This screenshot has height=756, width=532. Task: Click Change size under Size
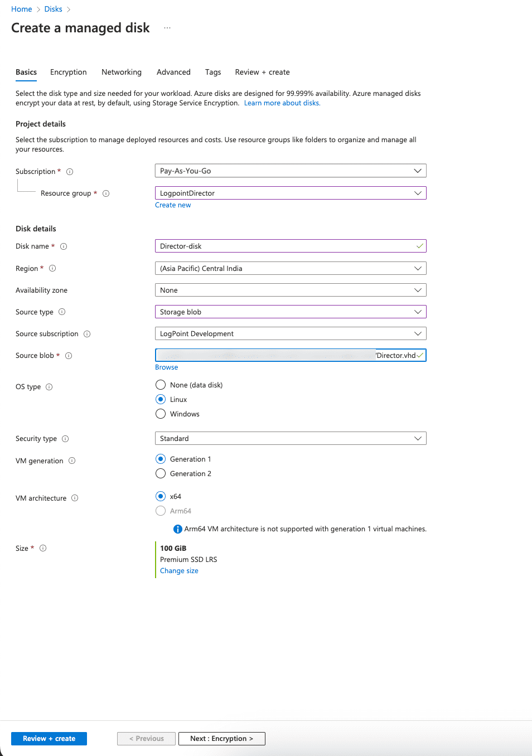pos(179,570)
